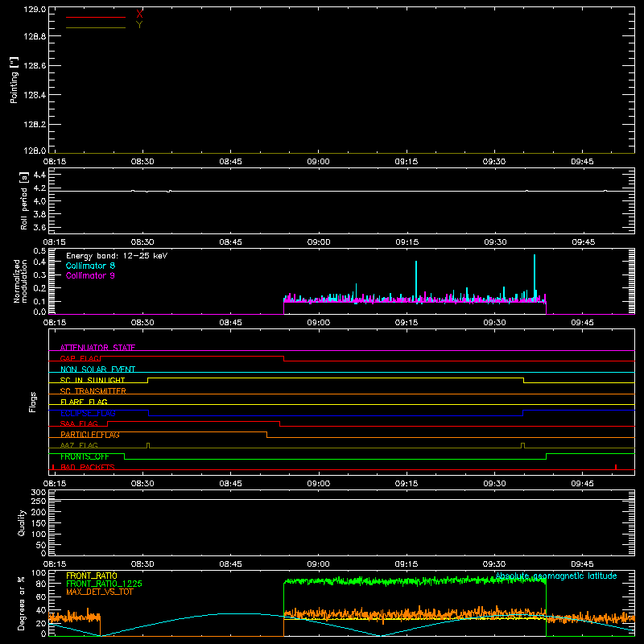The width and height of the screenshot is (644, 644).
Task: Click the 100 tick on Degrees axis
Action: tap(38, 573)
